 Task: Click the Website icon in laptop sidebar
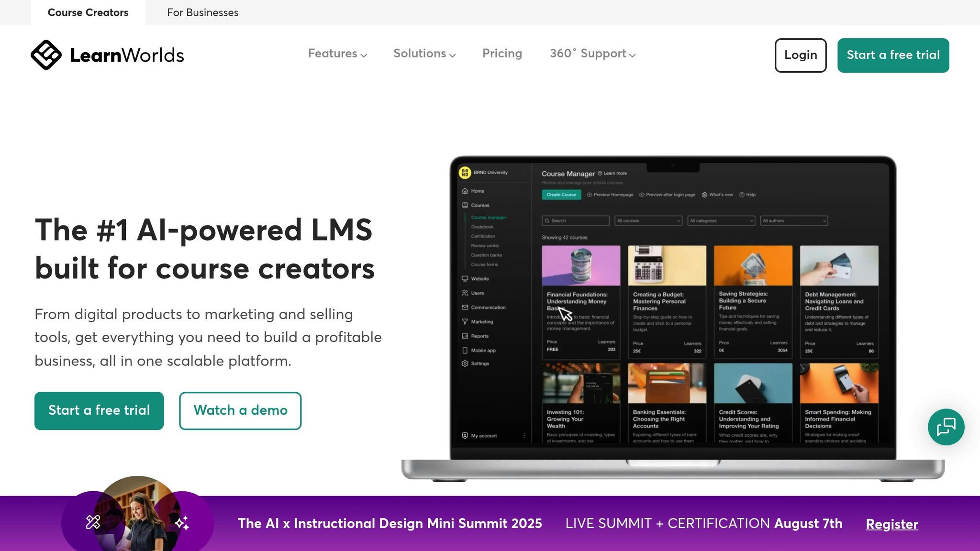point(465,278)
